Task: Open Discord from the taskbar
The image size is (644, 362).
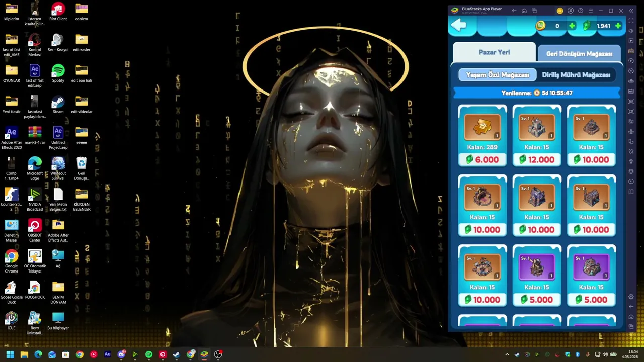Action: coord(121,354)
